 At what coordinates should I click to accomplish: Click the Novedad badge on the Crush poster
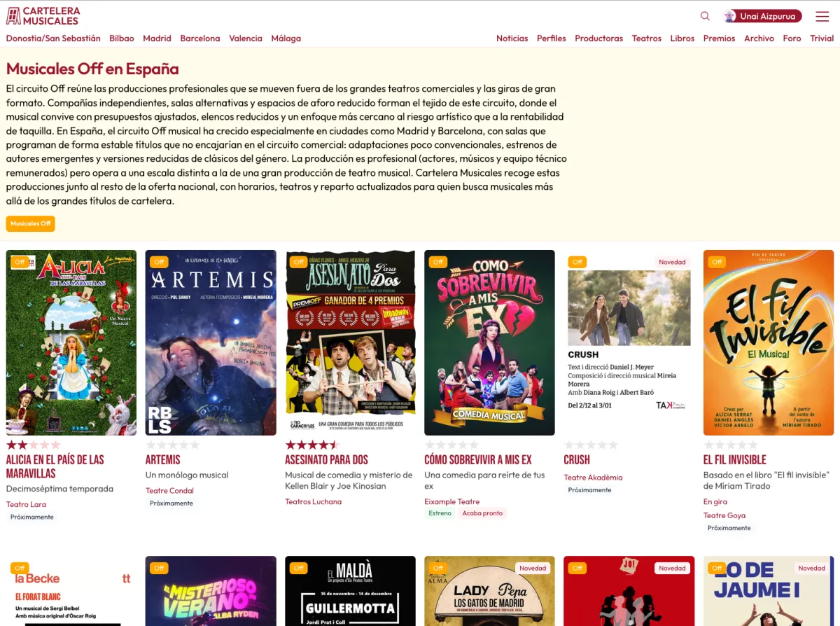tap(672, 262)
